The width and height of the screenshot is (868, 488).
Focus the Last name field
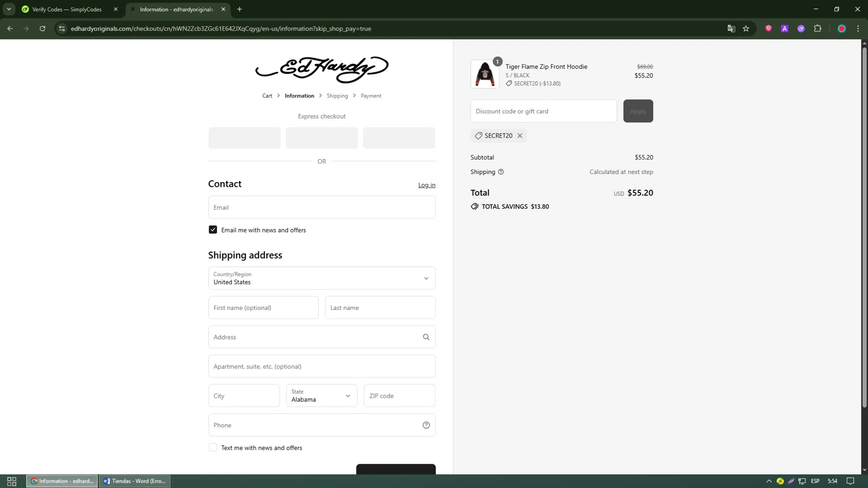click(380, 308)
